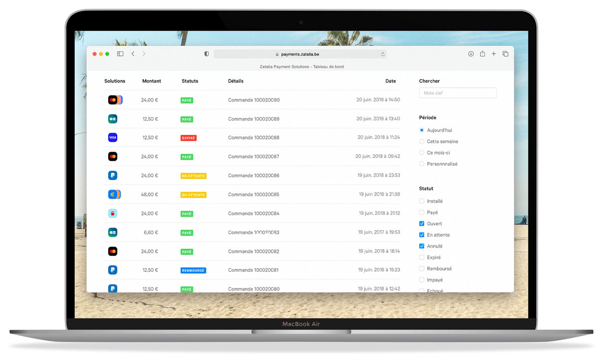The height and width of the screenshot is (364, 609).
Task: Check the Payé status checkbox
Action: point(422,212)
